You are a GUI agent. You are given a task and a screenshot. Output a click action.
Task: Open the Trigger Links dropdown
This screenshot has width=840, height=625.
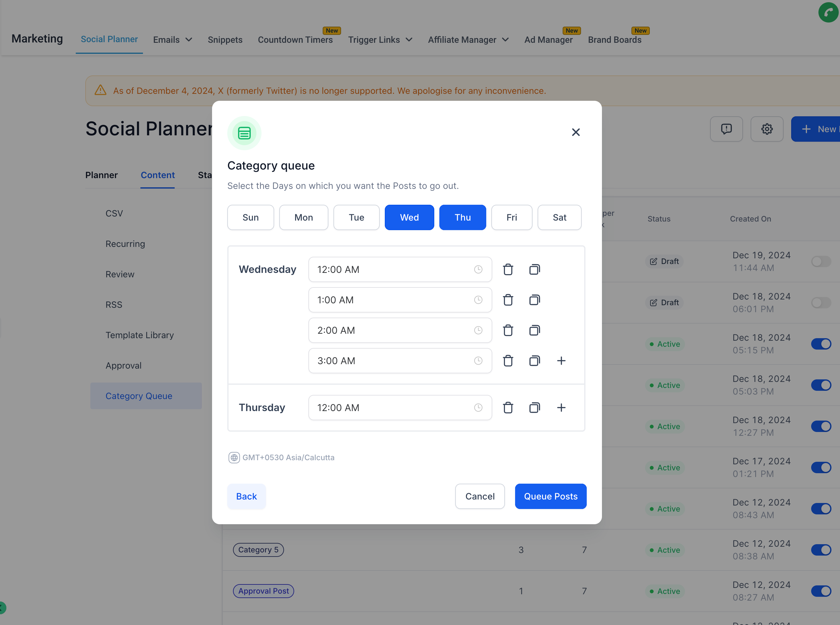point(380,39)
